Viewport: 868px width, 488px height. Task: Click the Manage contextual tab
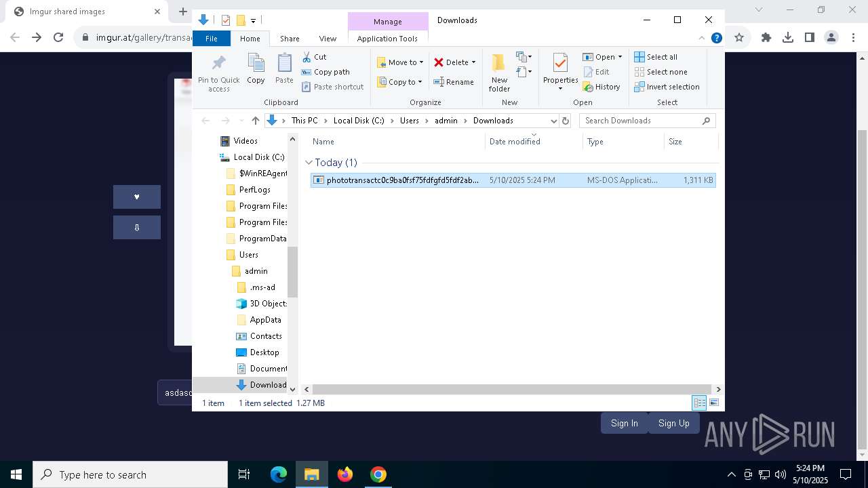[388, 22]
